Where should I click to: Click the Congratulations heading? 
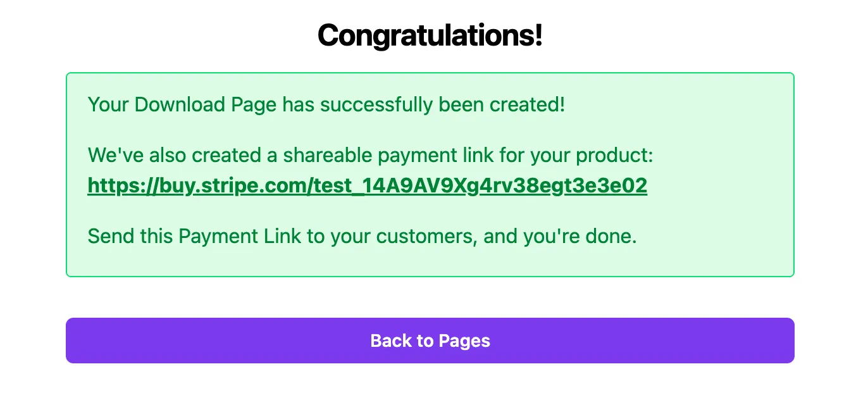(430, 36)
